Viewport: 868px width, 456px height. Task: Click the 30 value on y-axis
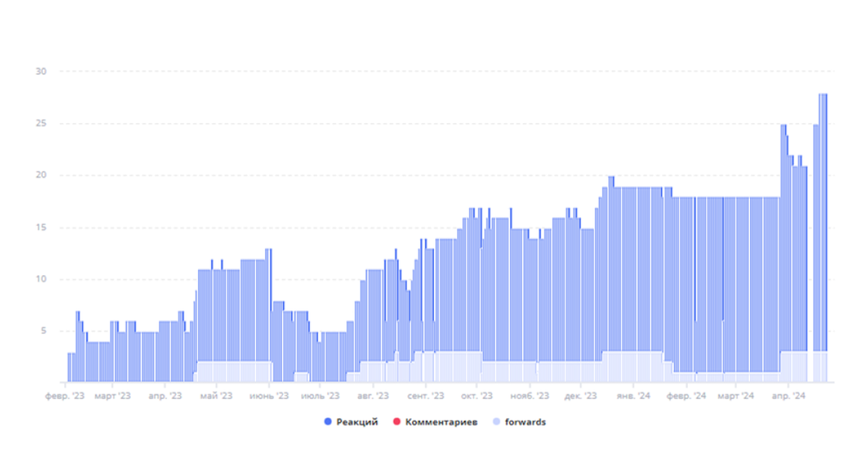[x=41, y=72]
